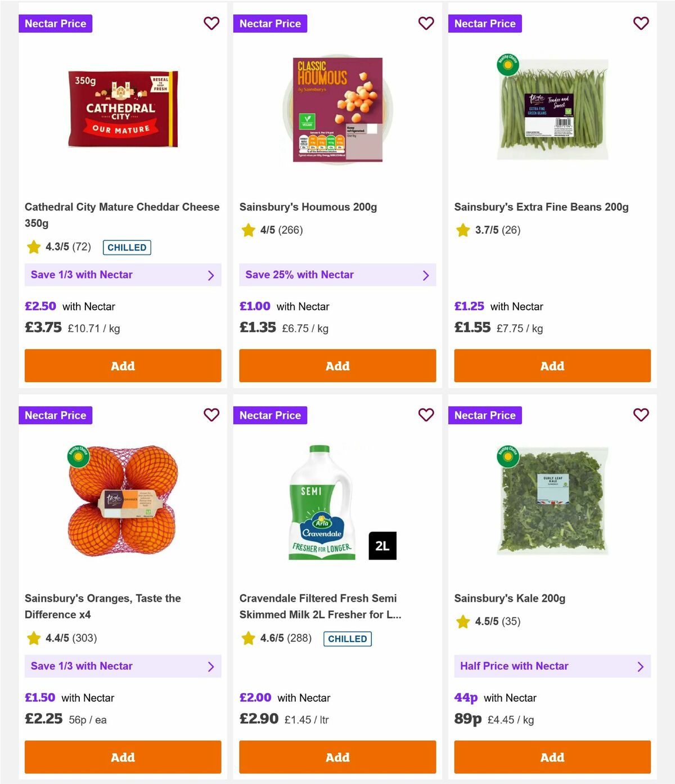675x784 pixels.
Task: Click the star rating icon on Cathedral City cheese
Action: tap(34, 248)
